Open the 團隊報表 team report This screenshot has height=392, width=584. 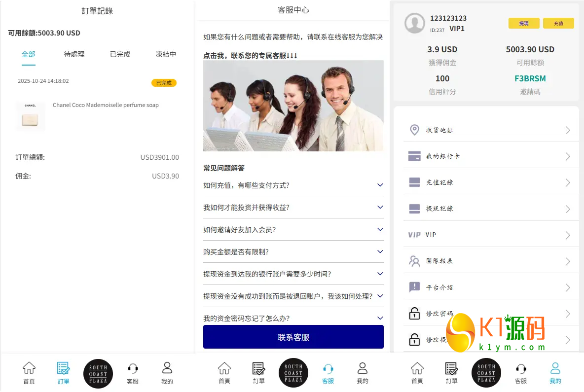[491, 261]
